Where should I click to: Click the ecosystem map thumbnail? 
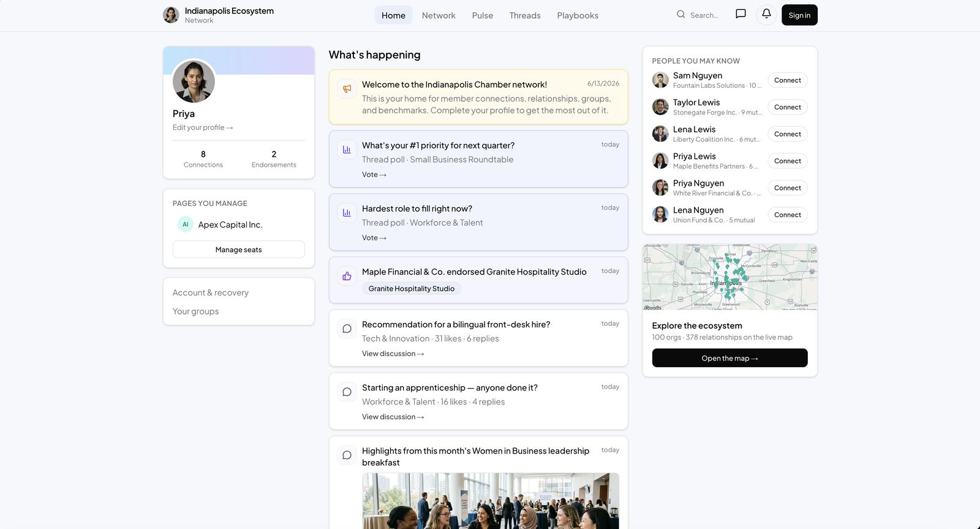[729, 277]
